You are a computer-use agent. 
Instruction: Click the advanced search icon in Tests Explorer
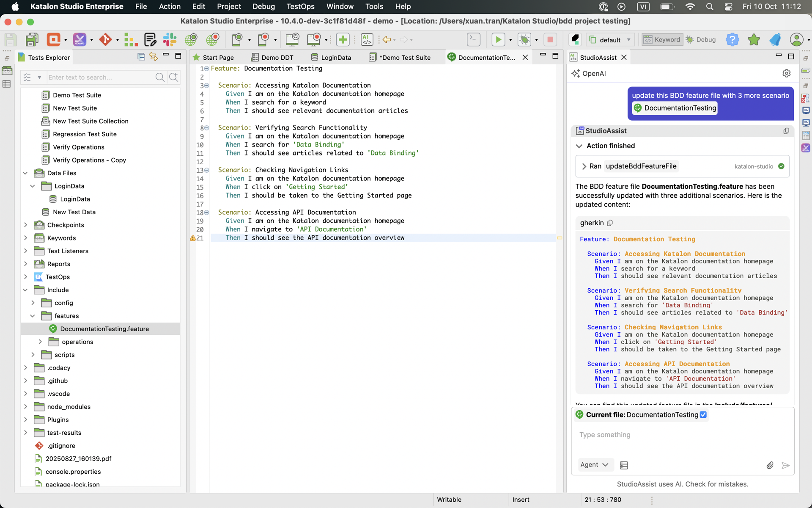(x=173, y=77)
